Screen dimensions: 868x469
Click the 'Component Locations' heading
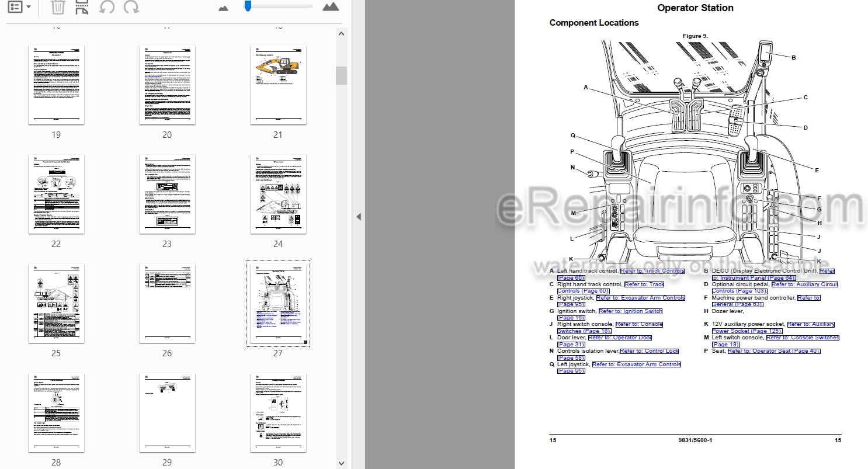594,23
